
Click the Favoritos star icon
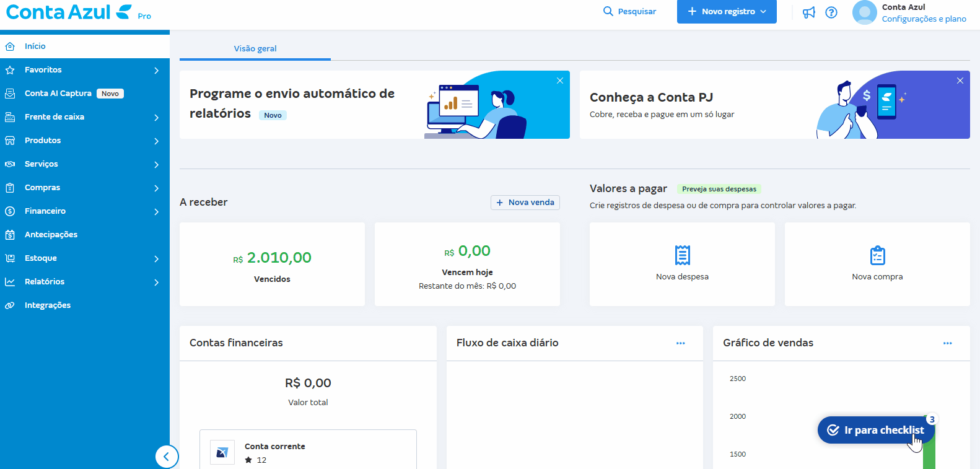coord(10,70)
